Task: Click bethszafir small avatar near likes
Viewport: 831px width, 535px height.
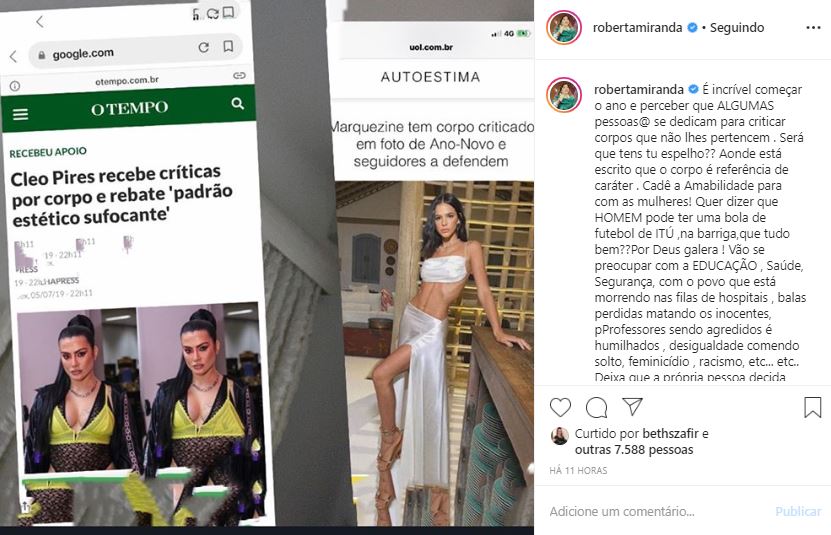Action: (560, 436)
